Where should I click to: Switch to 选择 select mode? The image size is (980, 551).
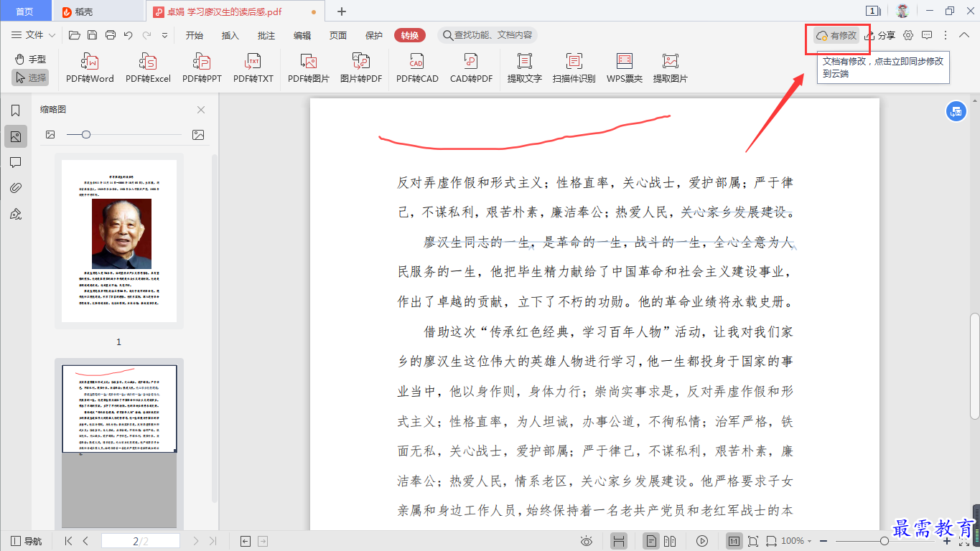[30, 77]
